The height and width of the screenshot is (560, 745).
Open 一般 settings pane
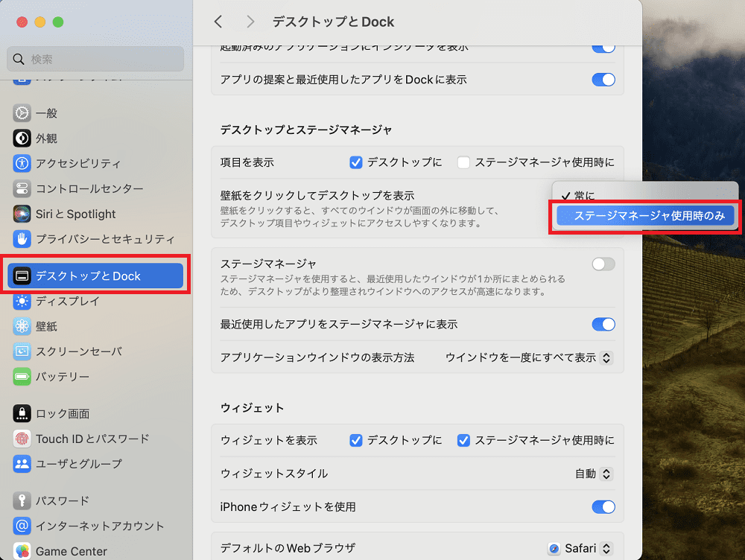pos(95,113)
